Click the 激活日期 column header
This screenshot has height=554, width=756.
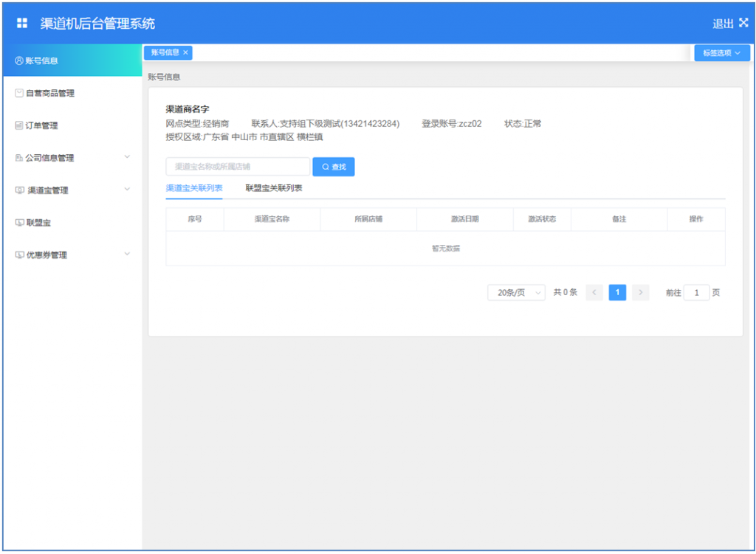point(465,219)
